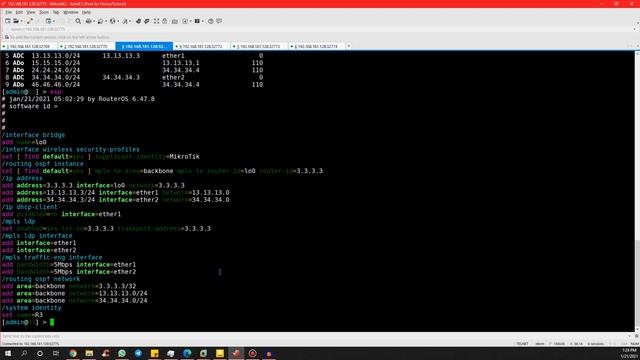Image resolution: width=640 pixels, height=360 pixels.
Task: Click the compose bar text field at the bottom
Action: (314, 336)
